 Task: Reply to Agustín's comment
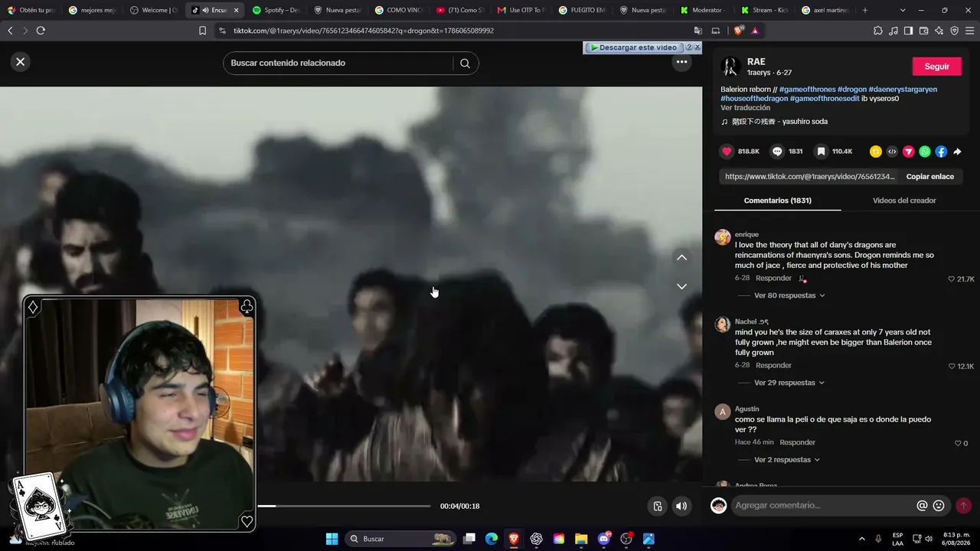797,442
